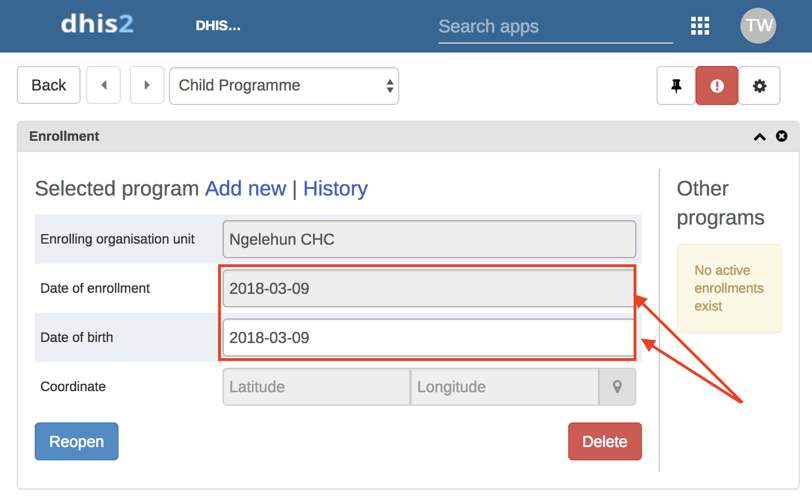Screen dimensions: 812x504
Task: Click the Back button
Action: tap(49, 85)
